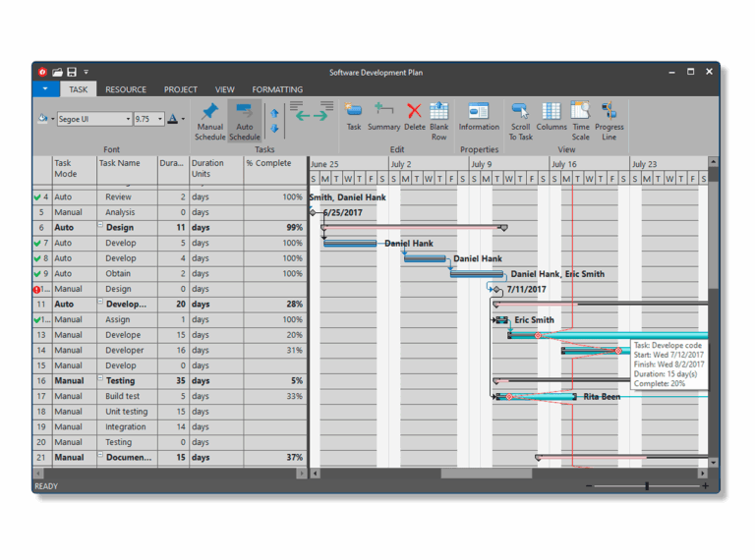The image size is (755, 560).
Task: Click the Manual Schedule pin icon
Action: (x=210, y=112)
